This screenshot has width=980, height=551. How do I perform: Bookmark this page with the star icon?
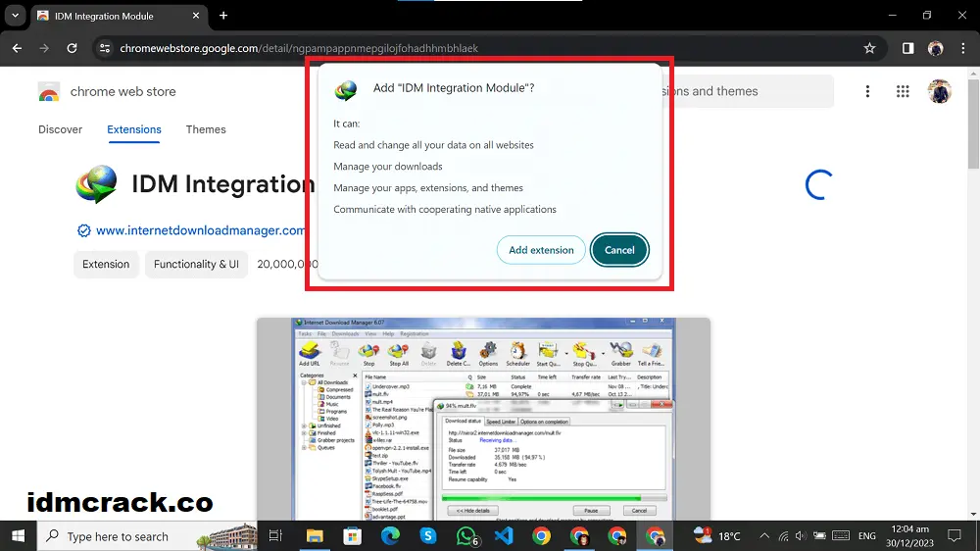tap(869, 48)
